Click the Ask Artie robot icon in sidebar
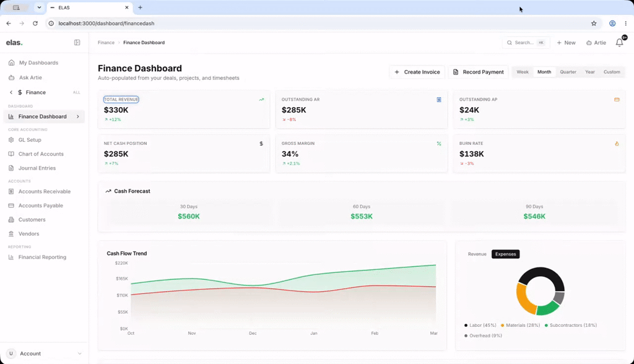The width and height of the screenshot is (634, 364). [11, 77]
